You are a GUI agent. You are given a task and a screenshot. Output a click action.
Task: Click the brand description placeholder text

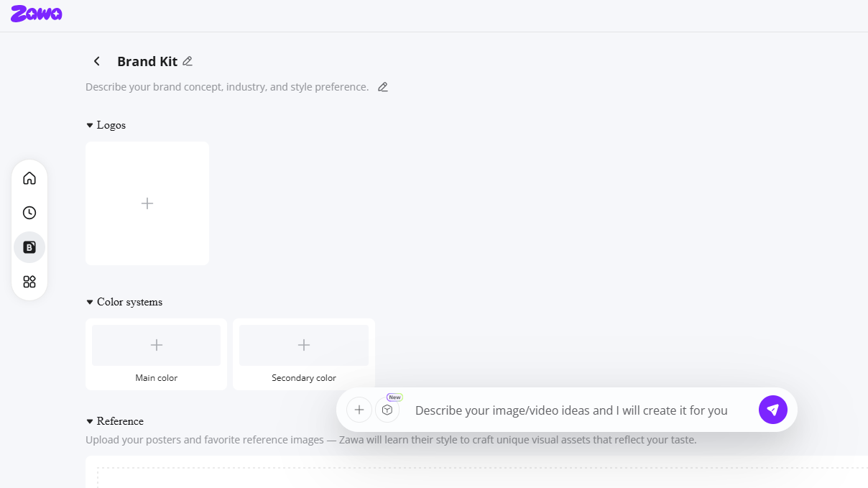(x=227, y=87)
